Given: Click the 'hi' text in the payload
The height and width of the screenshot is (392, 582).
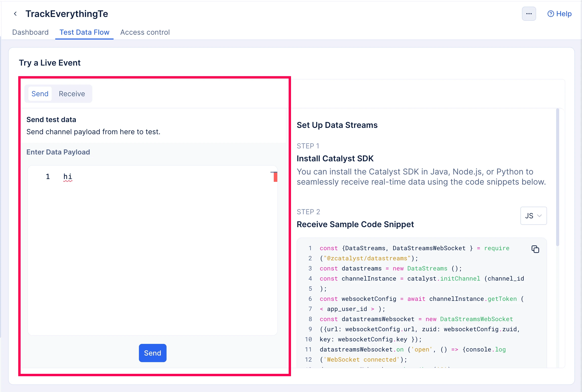Looking at the screenshot, I should 68,177.
